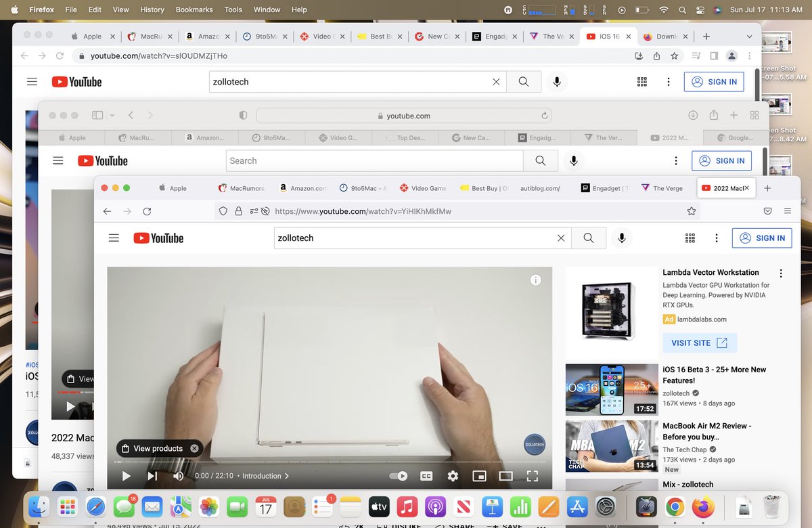Switch to The Verge tab in Firefox

click(662, 188)
